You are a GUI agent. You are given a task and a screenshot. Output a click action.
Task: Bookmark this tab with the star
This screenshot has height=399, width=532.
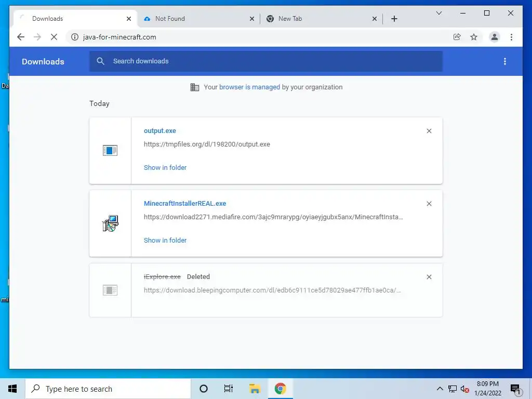[x=474, y=37]
